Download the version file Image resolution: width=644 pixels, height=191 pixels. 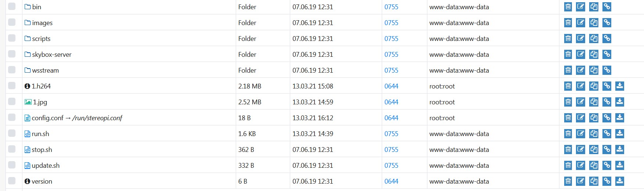[x=620, y=181]
